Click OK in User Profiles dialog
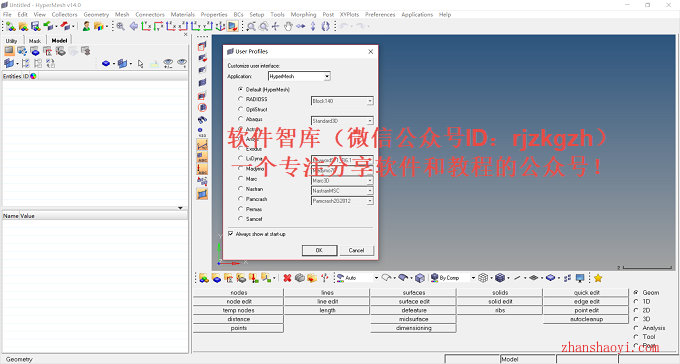The height and width of the screenshot is (364, 680). click(x=319, y=250)
